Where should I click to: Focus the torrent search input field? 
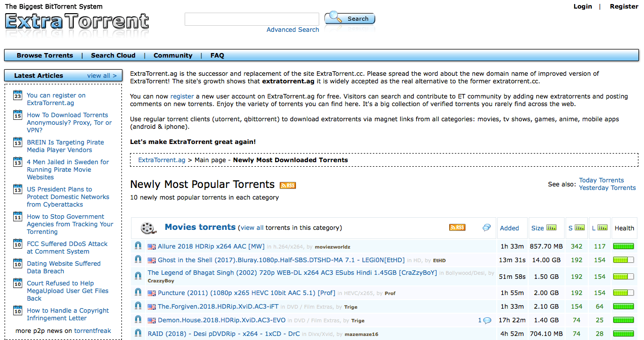point(252,19)
